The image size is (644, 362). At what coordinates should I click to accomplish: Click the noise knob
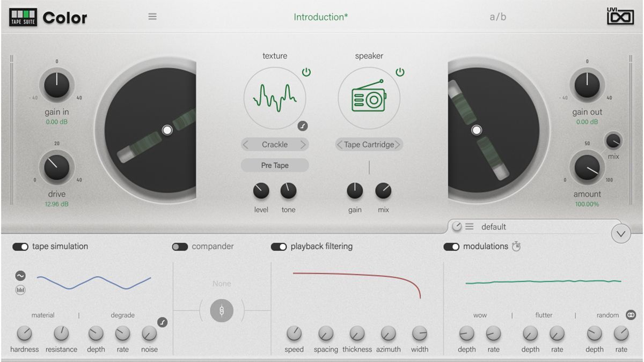pyautogui.click(x=149, y=334)
